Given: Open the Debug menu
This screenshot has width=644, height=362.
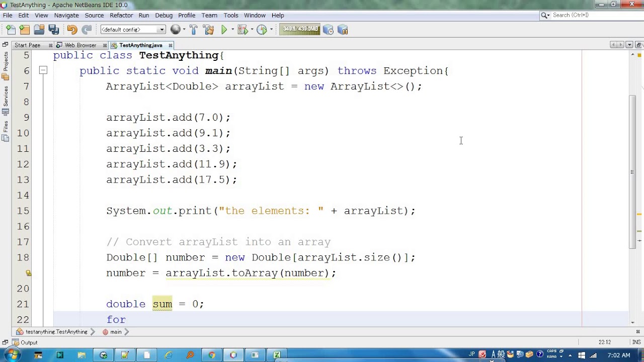Looking at the screenshot, I should tap(164, 15).
